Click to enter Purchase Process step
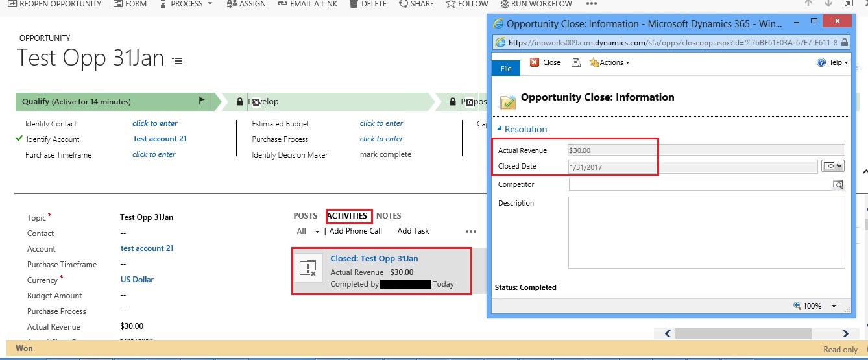The image size is (868, 360). [381, 139]
